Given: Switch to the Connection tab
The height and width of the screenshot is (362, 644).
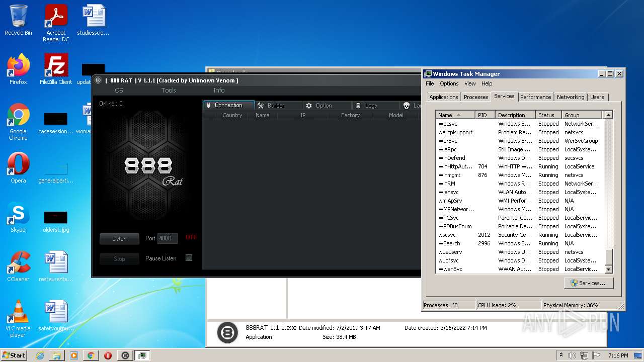Looking at the screenshot, I should tap(229, 105).
